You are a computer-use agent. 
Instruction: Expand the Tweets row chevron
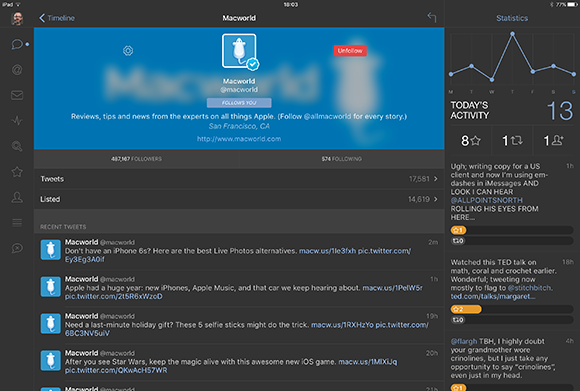point(436,179)
